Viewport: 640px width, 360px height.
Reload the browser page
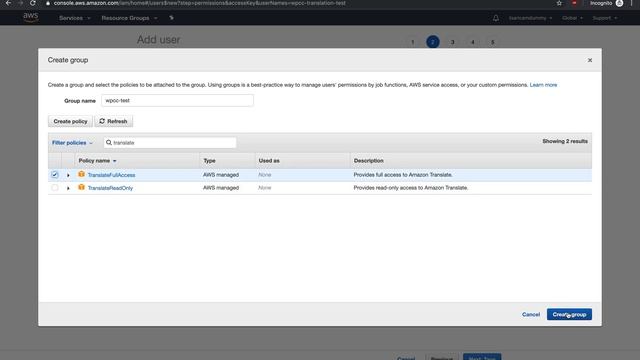pyautogui.click(x=33, y=3)
